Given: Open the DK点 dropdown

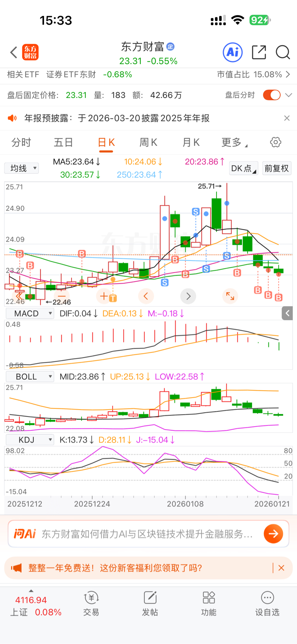Looking at the screenshot, I should pos(244,168).
